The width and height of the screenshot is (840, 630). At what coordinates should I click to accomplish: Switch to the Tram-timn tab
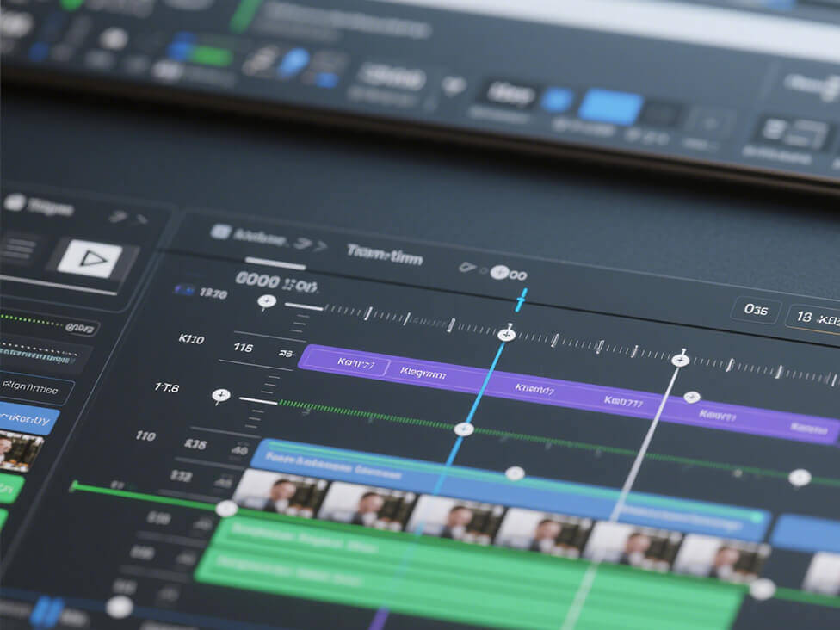tap(384, 253)
